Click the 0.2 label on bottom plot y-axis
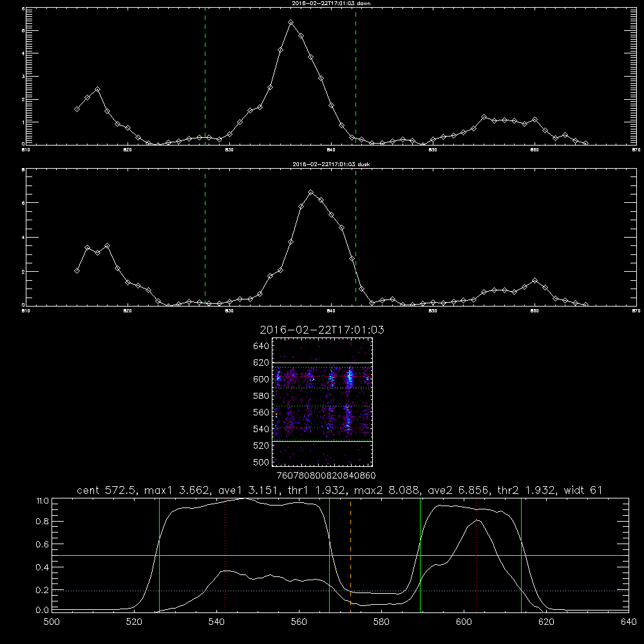 click(x=43, y=590)
